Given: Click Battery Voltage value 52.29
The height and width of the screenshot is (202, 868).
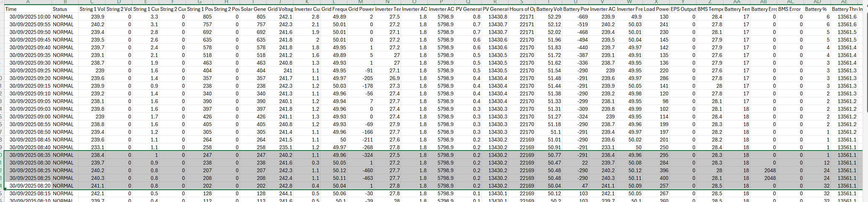Looking at the screenshot, I should (549, 17).
